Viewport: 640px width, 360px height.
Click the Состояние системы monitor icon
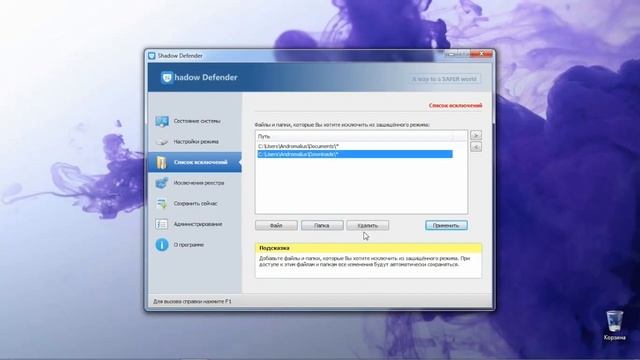tap(162, 121)
